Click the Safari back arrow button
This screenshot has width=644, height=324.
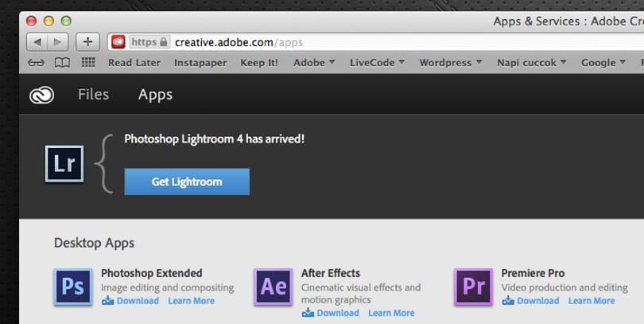[x=37, y=42]
